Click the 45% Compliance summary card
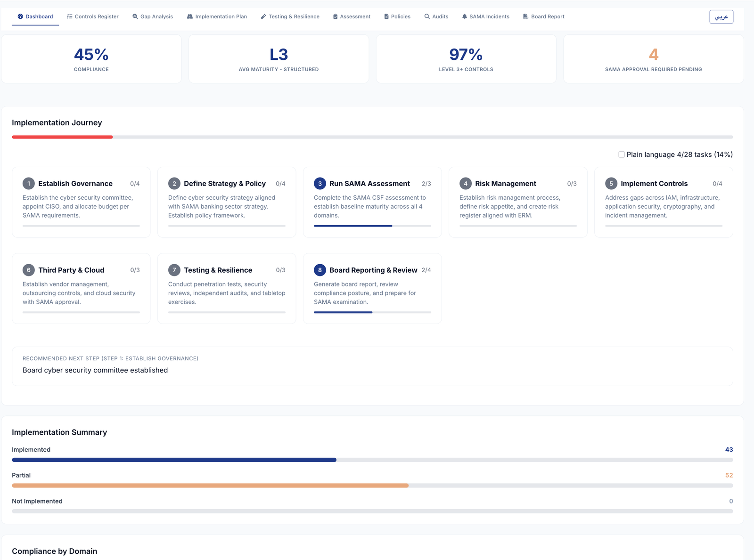The height and width of the screenshot is (560, 754). tap(91, 58)
